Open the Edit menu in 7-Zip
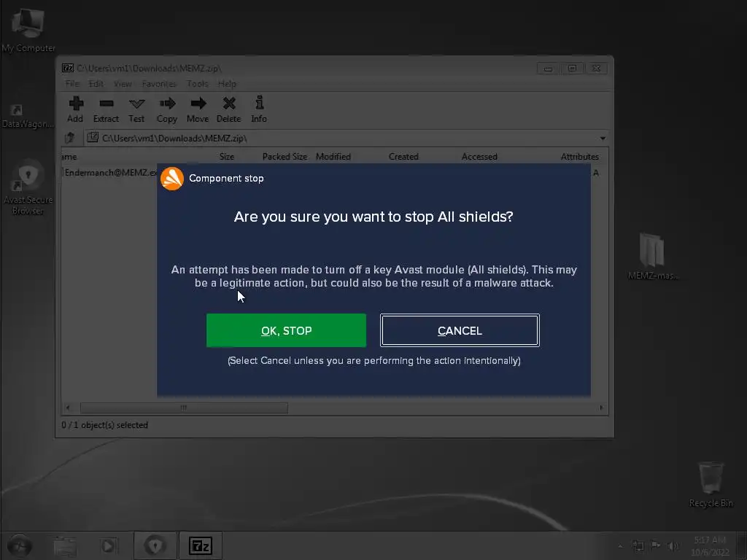This screenshot has width=747, height=560. [x=96, y=84]
